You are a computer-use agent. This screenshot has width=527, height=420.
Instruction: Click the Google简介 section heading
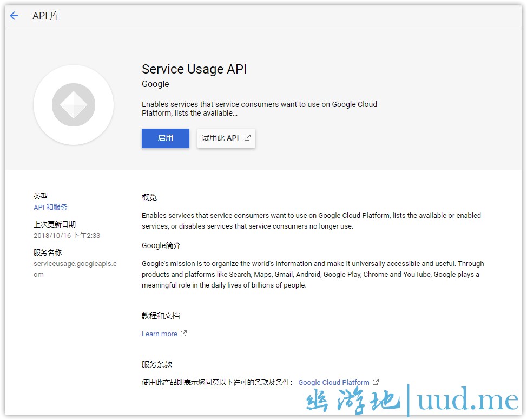161,245
